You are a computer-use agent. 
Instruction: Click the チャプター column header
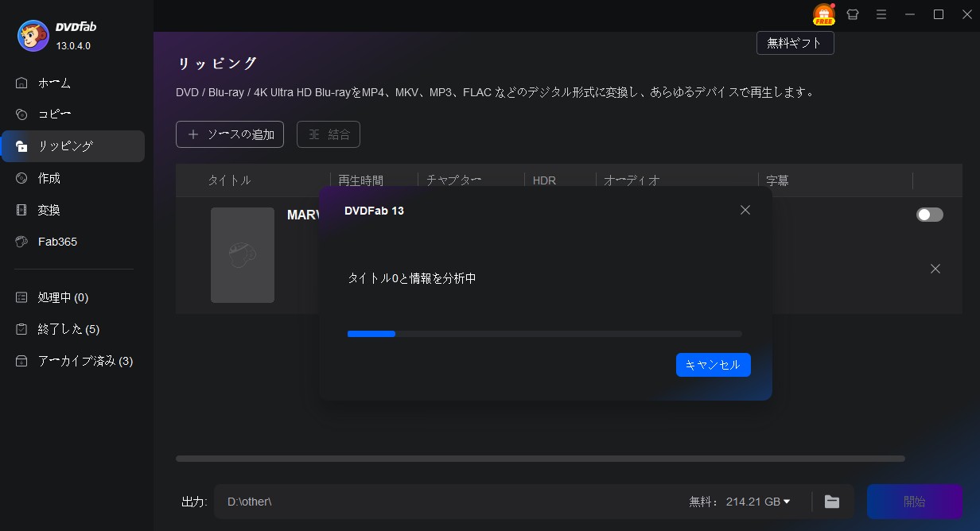454,180
